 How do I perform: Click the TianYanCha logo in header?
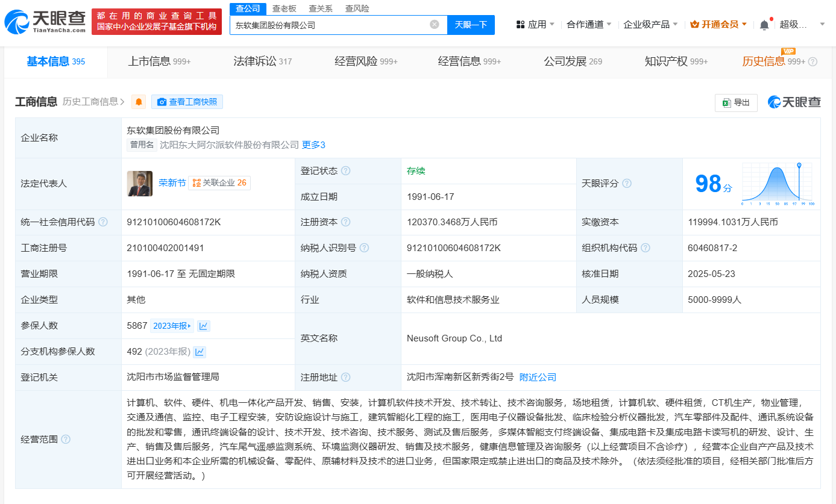45,22
